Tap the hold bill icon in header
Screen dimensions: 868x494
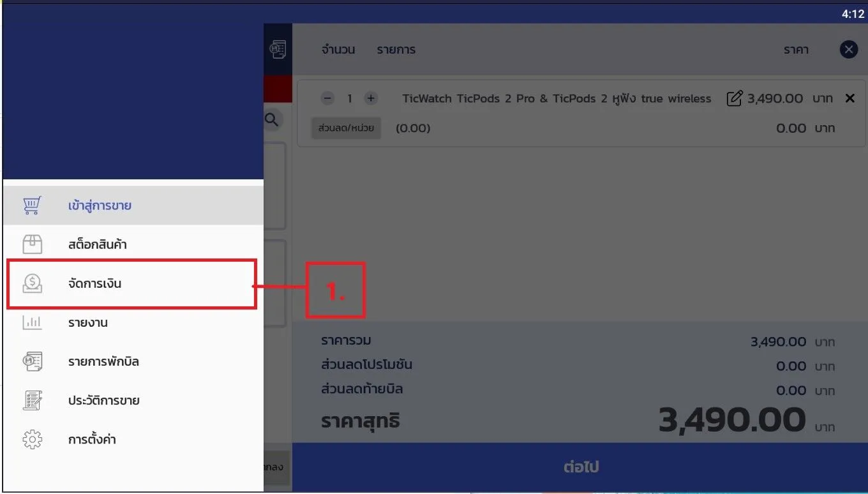click(278, 49)
